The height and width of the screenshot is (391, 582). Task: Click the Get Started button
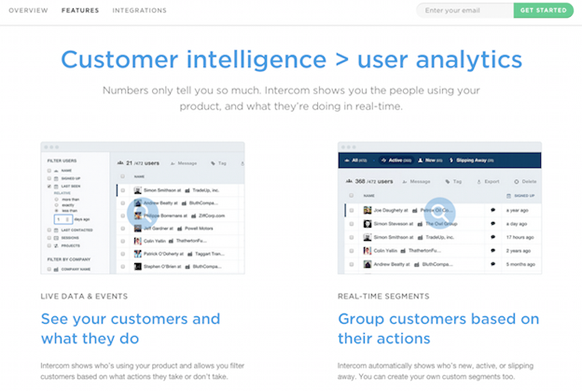(543, 10)
